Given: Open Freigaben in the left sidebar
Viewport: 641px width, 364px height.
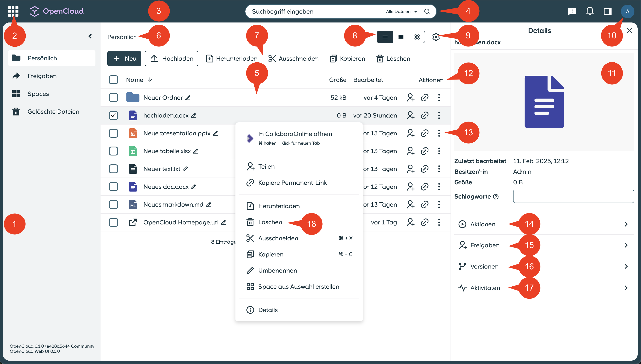Looking at the screenshot, I should click(52, 76).
